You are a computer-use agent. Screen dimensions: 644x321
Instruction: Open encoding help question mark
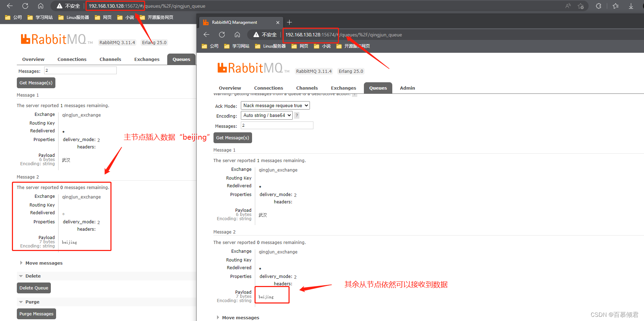[297, 115]
